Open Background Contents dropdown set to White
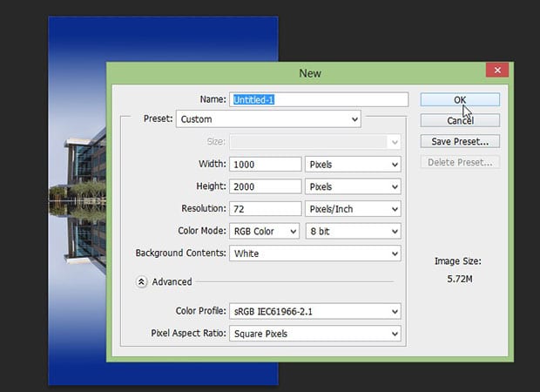The image size is (540, 392). pyautogui.click(x=315, y=253)
